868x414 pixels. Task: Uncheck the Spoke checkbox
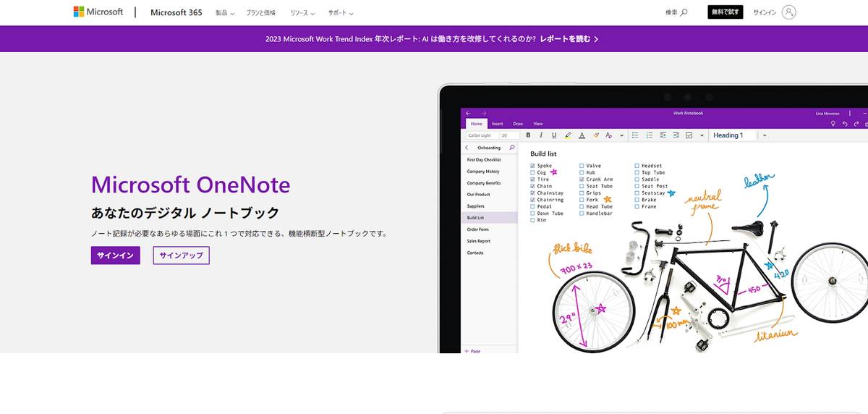pos(533,166)
